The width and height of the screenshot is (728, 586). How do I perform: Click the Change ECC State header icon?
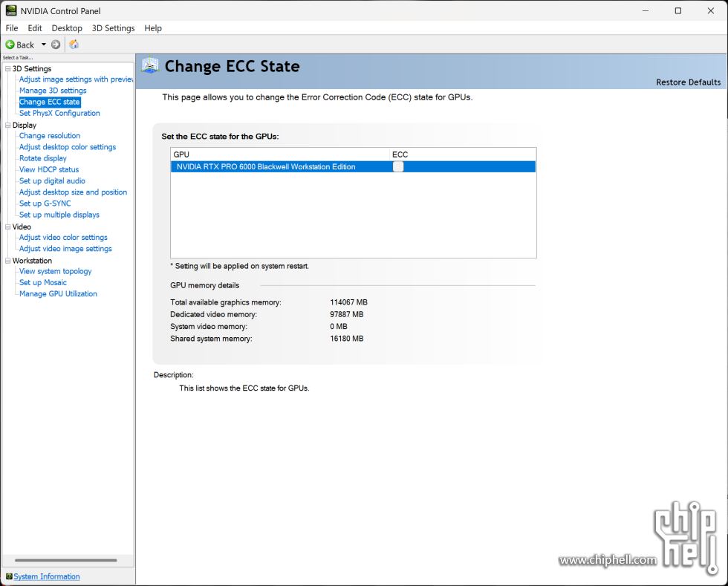click(150, 65)
